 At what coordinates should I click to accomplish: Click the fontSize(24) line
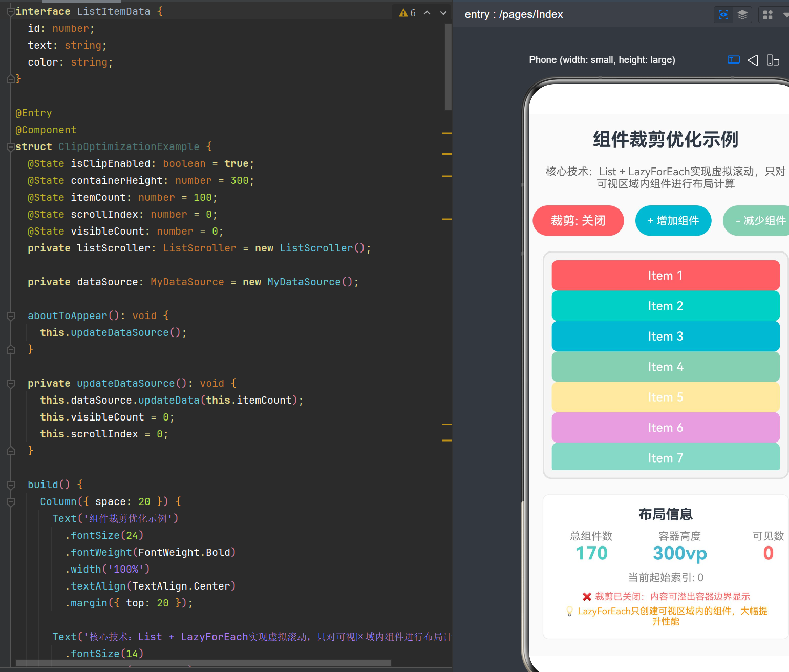pyautogui.click(x=104, y=535)
